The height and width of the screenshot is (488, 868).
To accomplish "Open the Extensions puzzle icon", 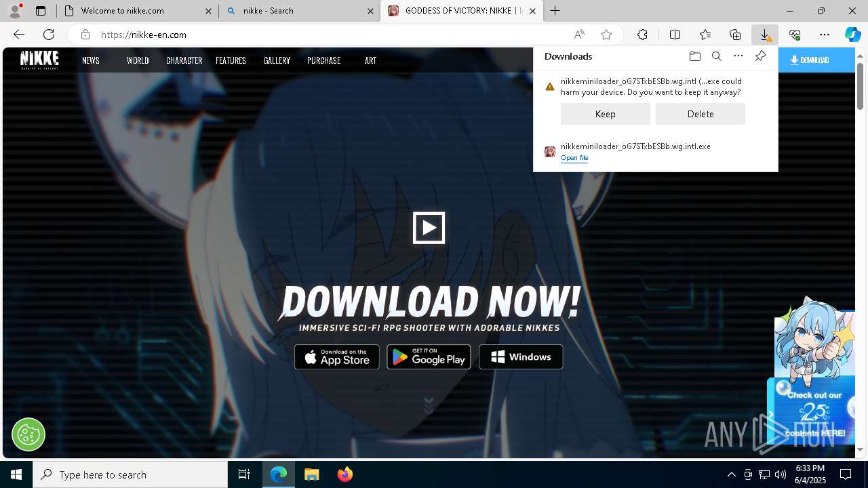I will point(642,35).
